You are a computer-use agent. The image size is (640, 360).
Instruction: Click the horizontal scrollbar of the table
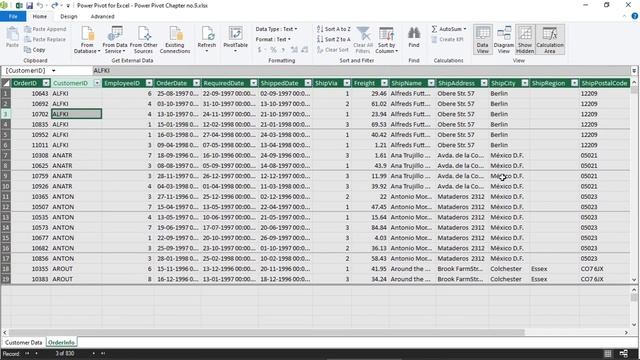coord(267,333)
